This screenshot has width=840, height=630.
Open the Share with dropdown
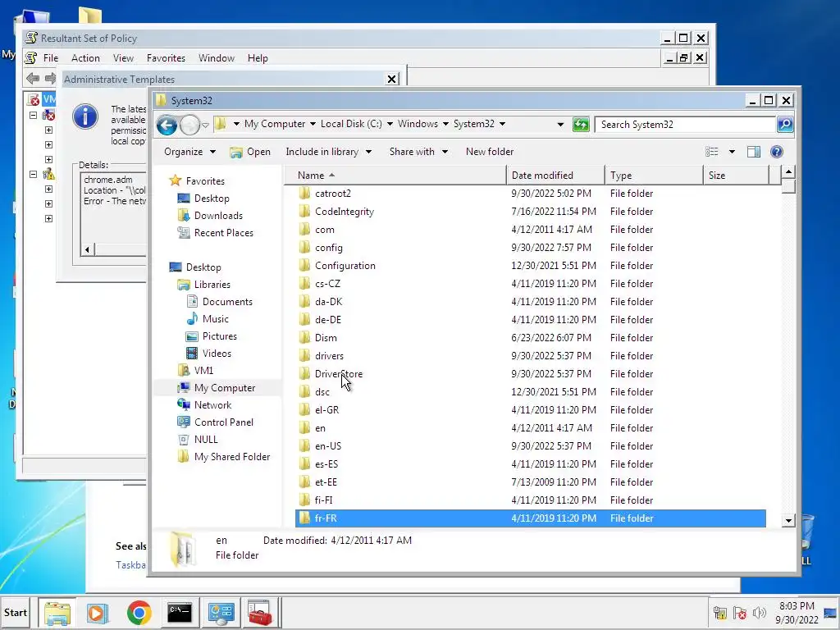coord(418,152)
